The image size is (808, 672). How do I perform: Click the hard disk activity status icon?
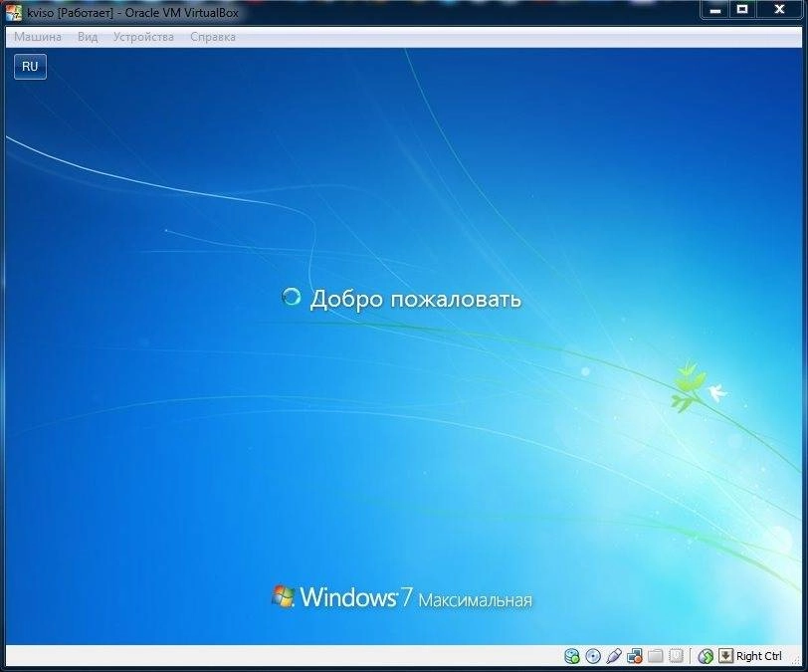(x=572, y=656)
